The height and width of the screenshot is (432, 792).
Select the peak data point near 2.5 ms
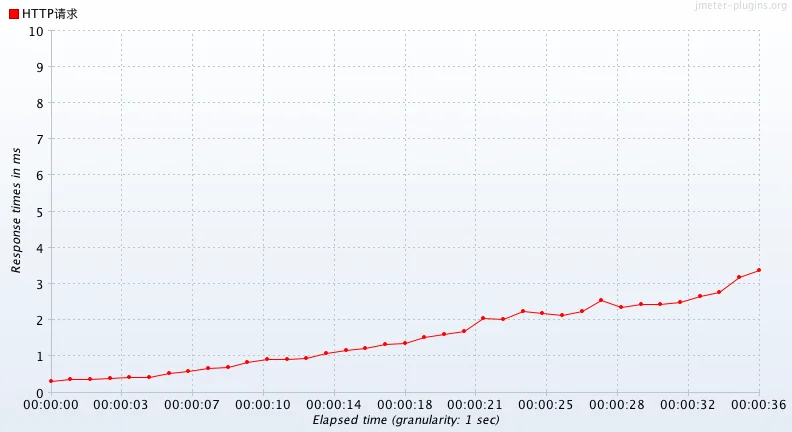coord(601,300)
